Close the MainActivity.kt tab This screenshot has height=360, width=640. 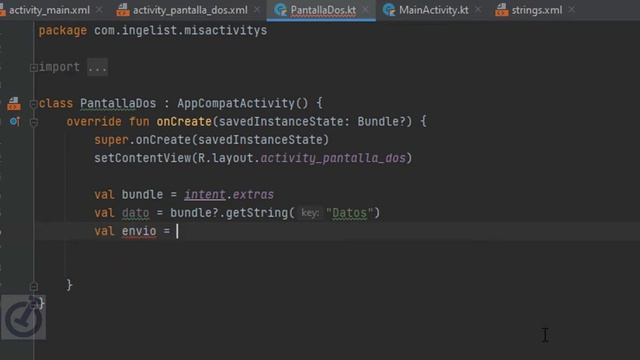click(478, 10)
